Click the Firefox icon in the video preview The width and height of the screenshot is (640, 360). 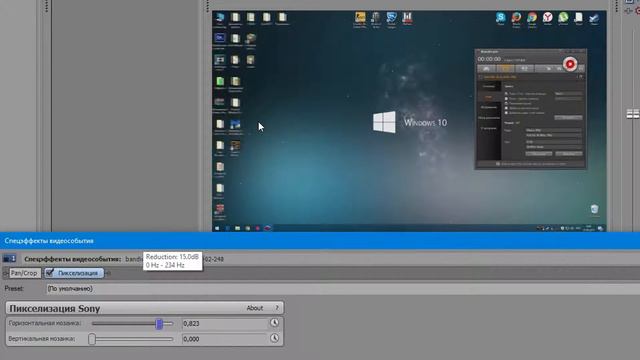coord(516,18)
